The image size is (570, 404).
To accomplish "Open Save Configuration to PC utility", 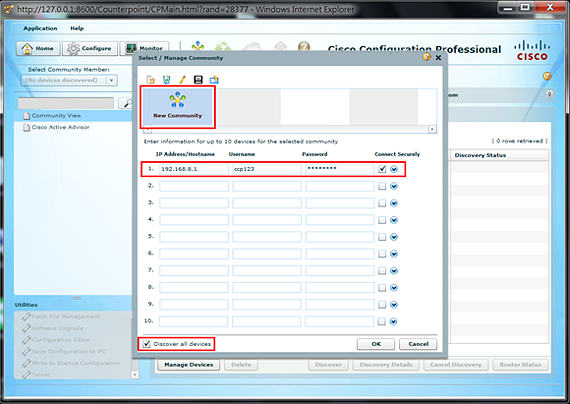I will (64, 351).
